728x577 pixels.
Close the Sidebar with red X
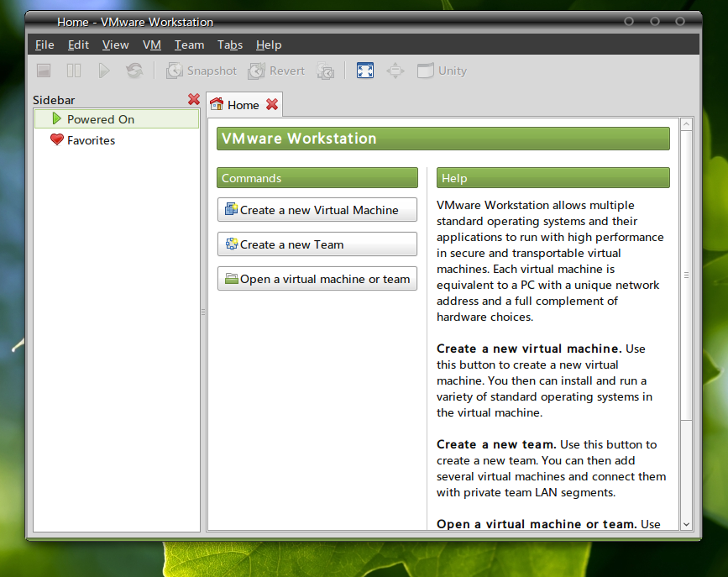[194, 99]
